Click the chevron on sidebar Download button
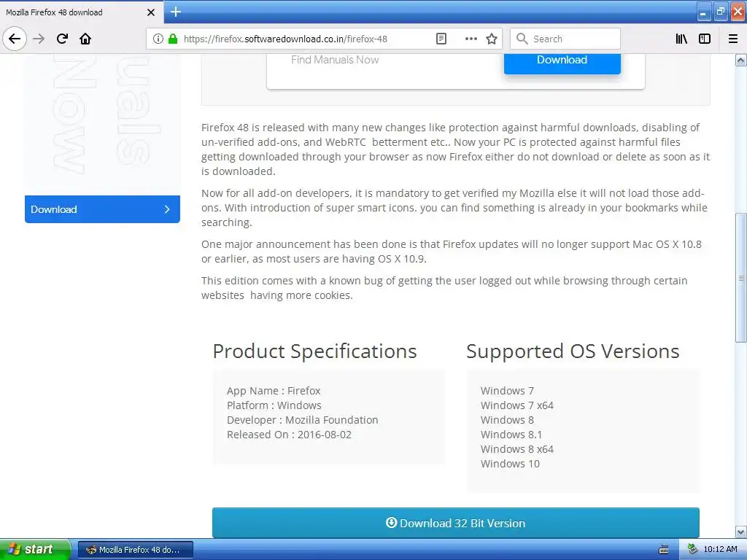This screenshot has width=747, height=560. (x=167, y=209)
